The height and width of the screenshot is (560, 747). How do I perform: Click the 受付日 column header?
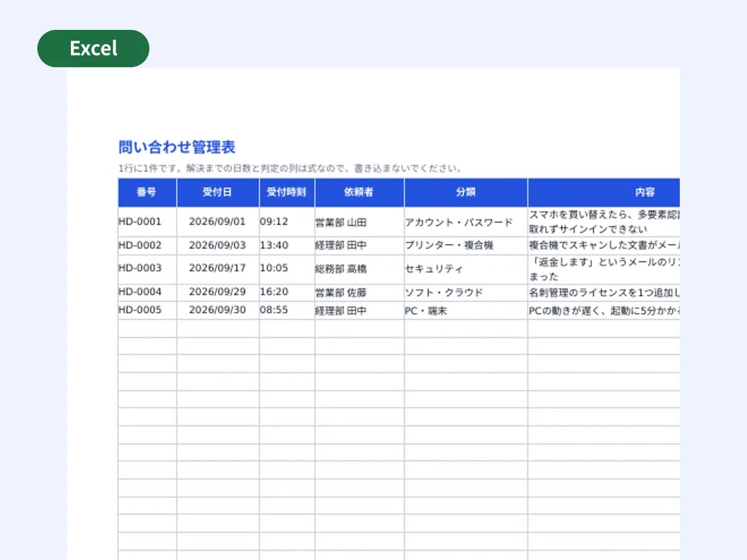coord(218,192)
